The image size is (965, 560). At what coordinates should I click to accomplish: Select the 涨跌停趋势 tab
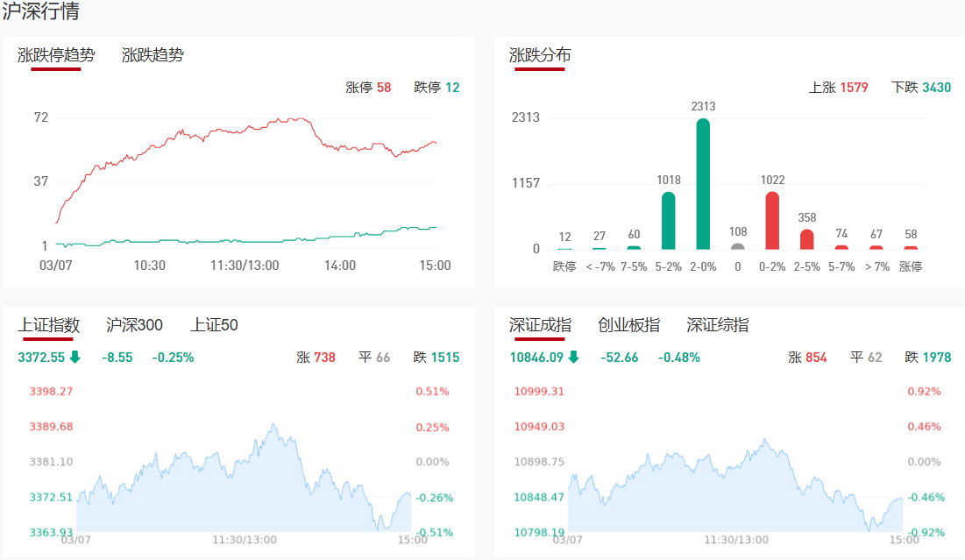click(x=56, y=55)
